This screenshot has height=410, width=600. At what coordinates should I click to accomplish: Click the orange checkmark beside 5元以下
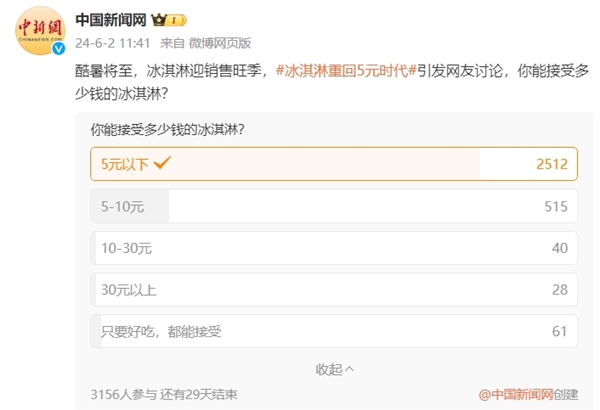pos(162,163)
